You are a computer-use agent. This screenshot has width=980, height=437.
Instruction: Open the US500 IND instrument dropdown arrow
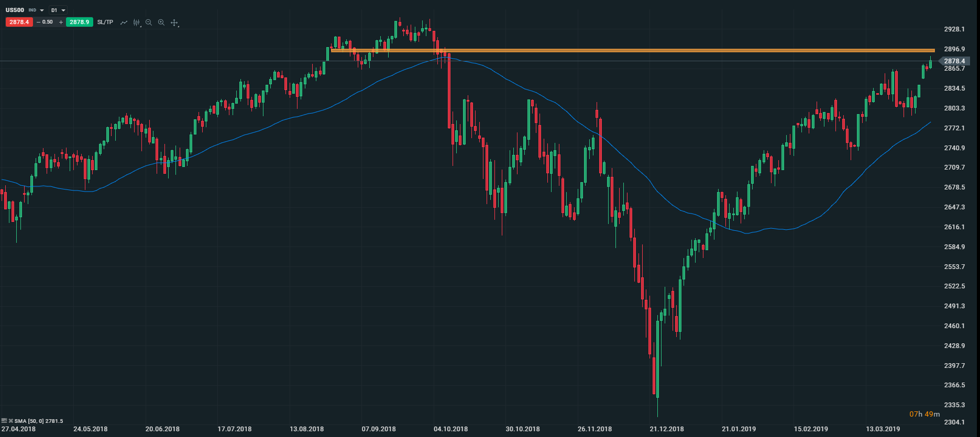tap(42, 10)
